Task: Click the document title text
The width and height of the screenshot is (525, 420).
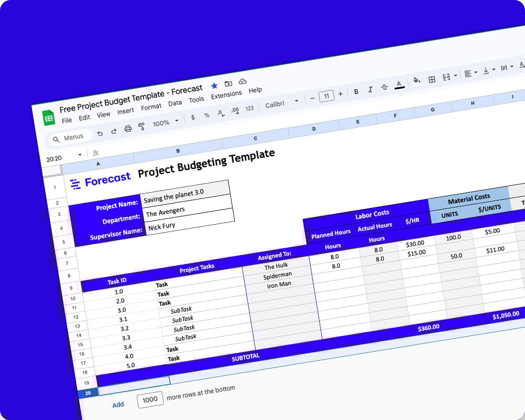Action: pyautogui.click(x=131, y=99)
